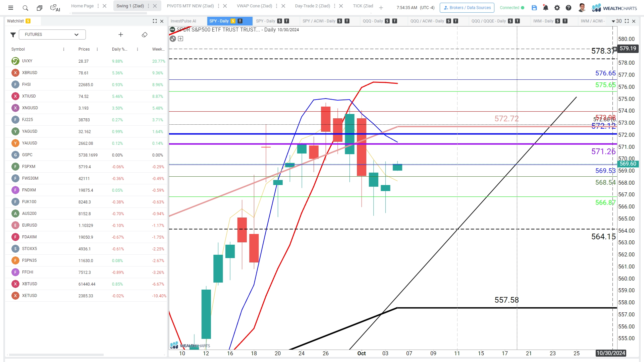Expand the chart tabs overflow list (30)

point(616,21)
